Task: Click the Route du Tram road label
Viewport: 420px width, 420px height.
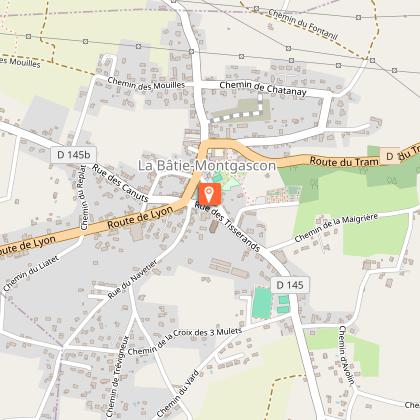Action: point(344,161)
